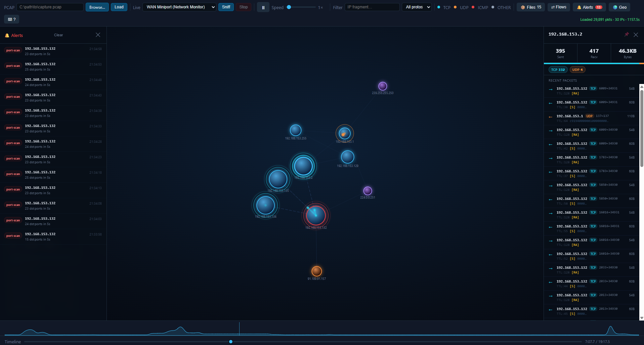Viewport: 644px width, 345px height.
Task: Click the Load pcap button
Action: click(x=119, y=7)
